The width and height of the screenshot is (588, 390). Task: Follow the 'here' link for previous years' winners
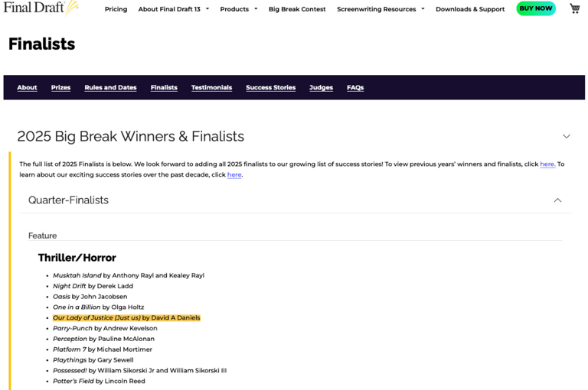547,164
